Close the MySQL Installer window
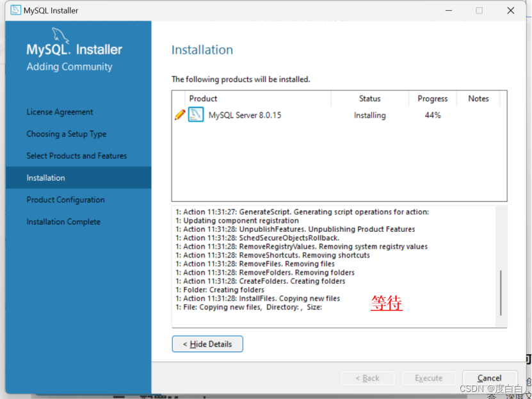The image size is (532, 399). pyautogui.click(x=510, y=10)
